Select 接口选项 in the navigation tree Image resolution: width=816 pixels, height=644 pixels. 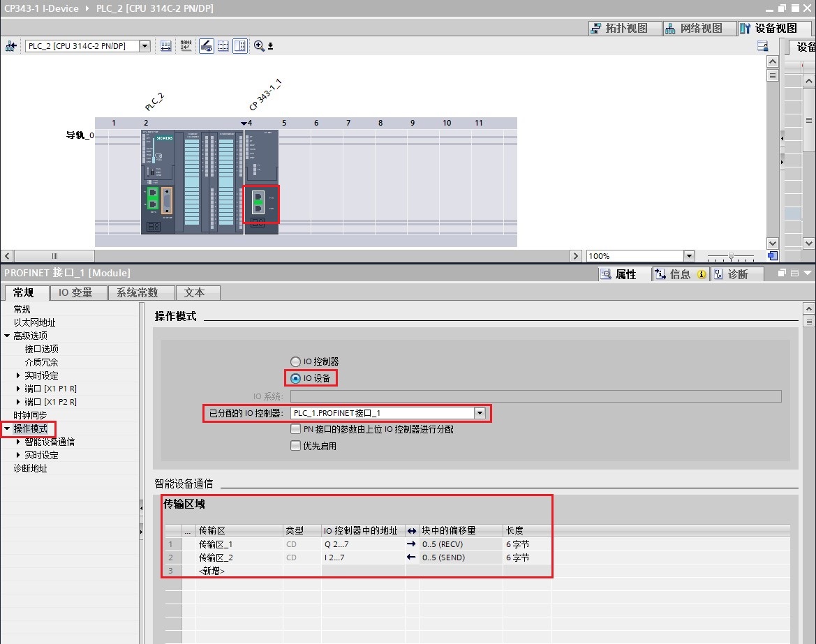[x=42, y=349]
